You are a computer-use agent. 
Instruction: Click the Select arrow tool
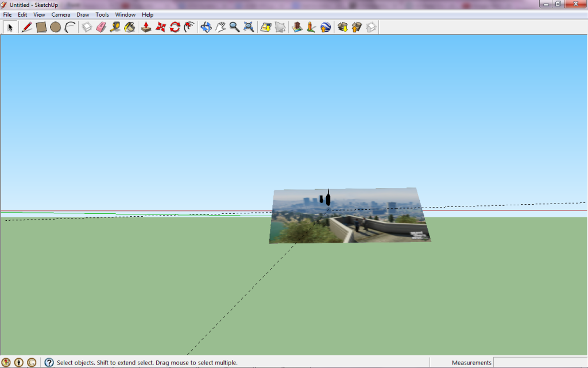click(x=10, y=27)
